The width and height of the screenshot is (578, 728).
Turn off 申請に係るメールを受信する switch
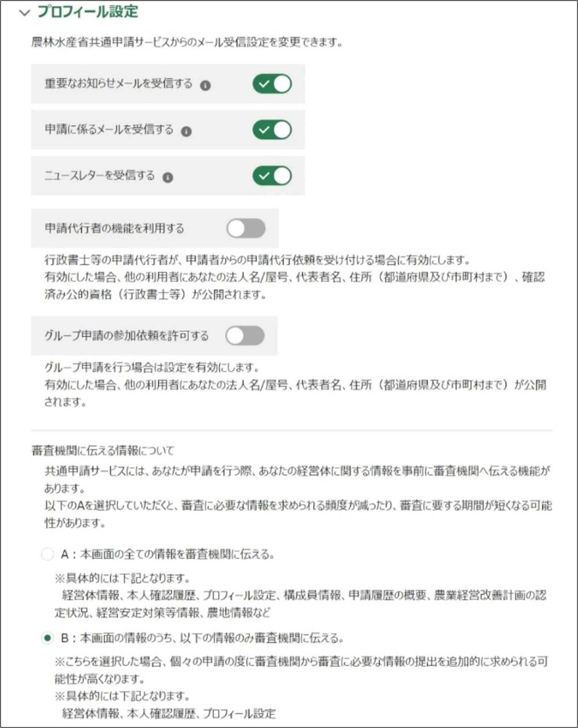coord(272,130)
